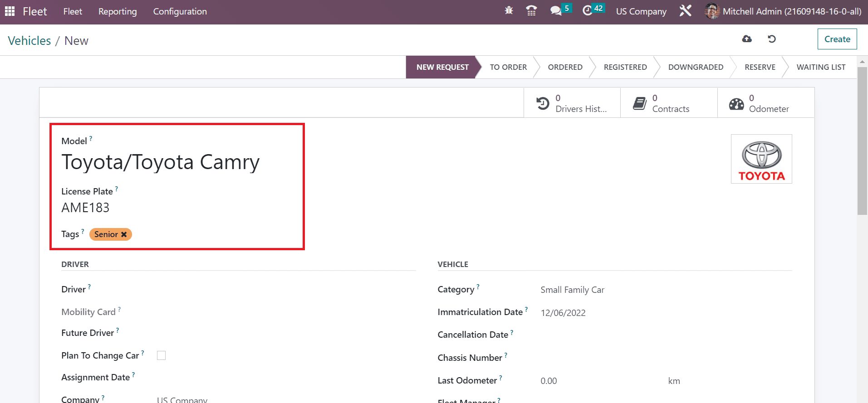The image size is (868, 403).
Task: Show help tooltip beside Chassis Number
Action: click(x=506, y=355)
